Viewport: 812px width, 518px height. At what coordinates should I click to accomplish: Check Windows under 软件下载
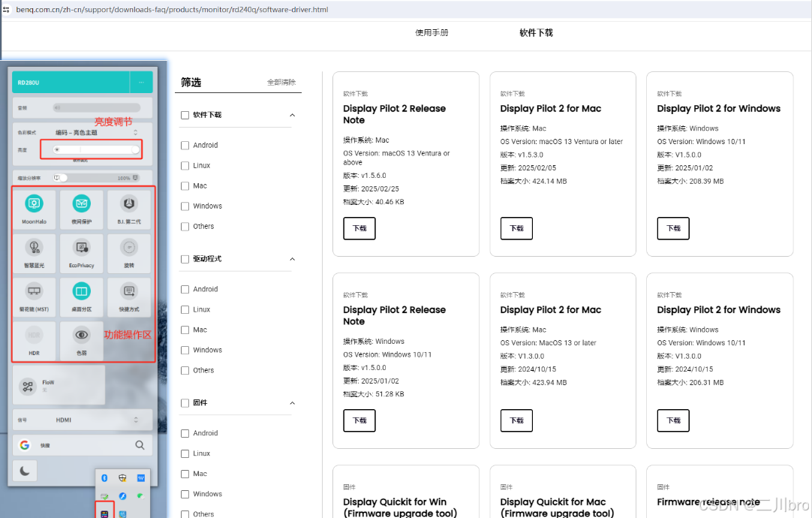click(185, 206)
